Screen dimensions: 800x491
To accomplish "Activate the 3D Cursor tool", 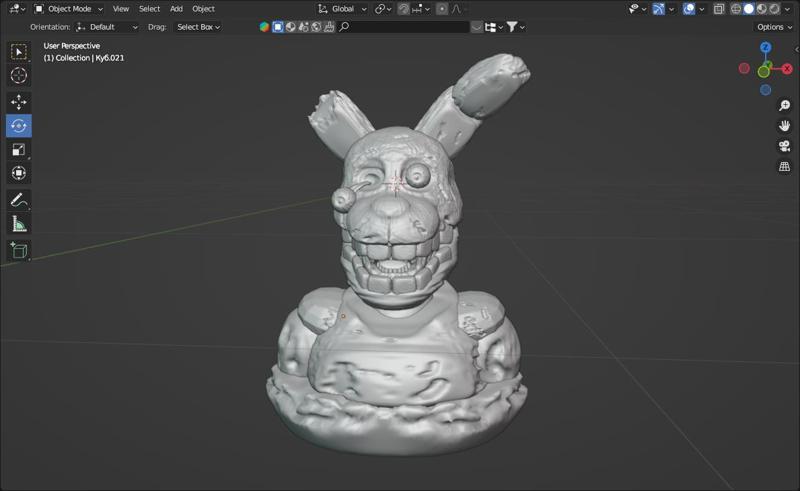I will [x=19, y=76].
